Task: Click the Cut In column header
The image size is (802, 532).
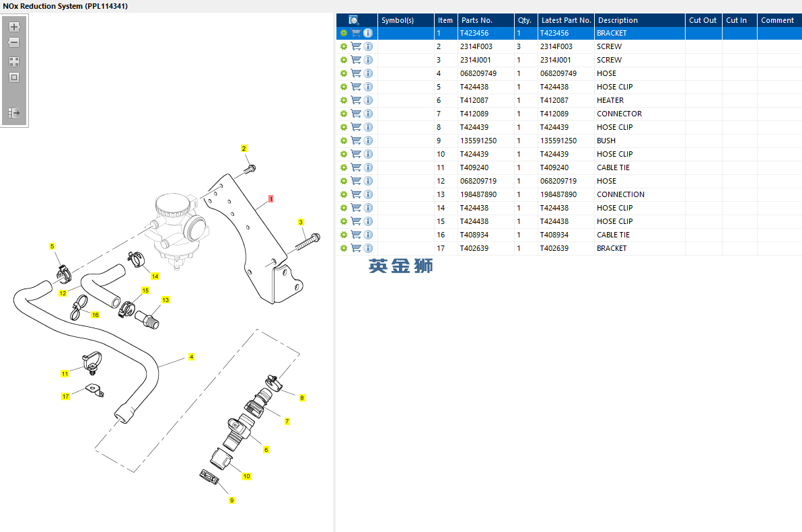Action: (x=739, y=20)
